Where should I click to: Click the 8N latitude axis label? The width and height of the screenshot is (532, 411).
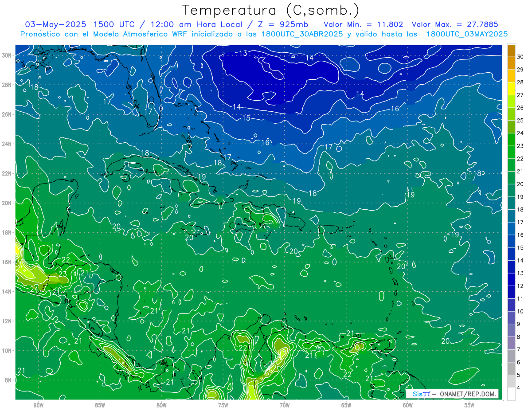tap(8, 380)
